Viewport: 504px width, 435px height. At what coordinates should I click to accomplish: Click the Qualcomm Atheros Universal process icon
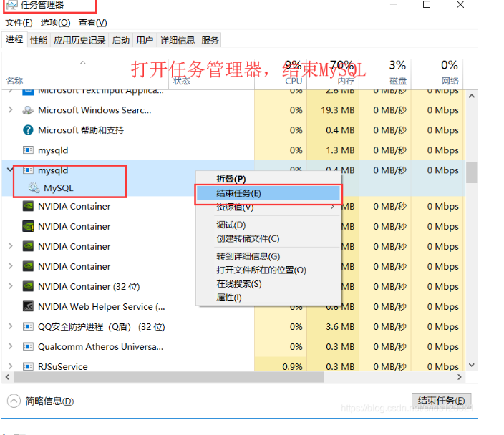coord(28,347)
